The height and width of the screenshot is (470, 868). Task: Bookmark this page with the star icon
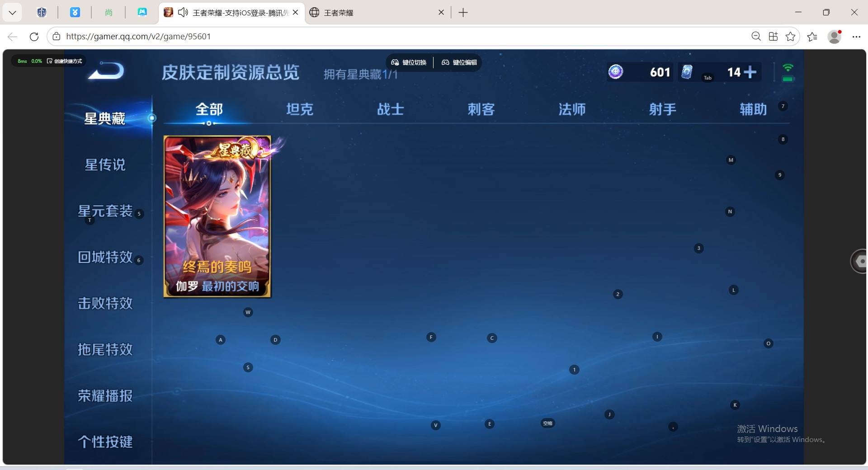click(790, 37)
